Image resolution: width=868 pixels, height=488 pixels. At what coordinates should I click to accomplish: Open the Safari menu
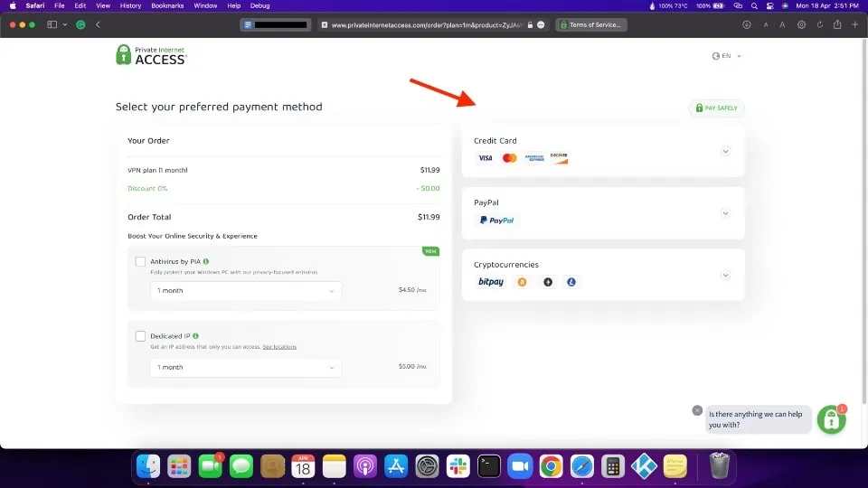tap(35, 5)
